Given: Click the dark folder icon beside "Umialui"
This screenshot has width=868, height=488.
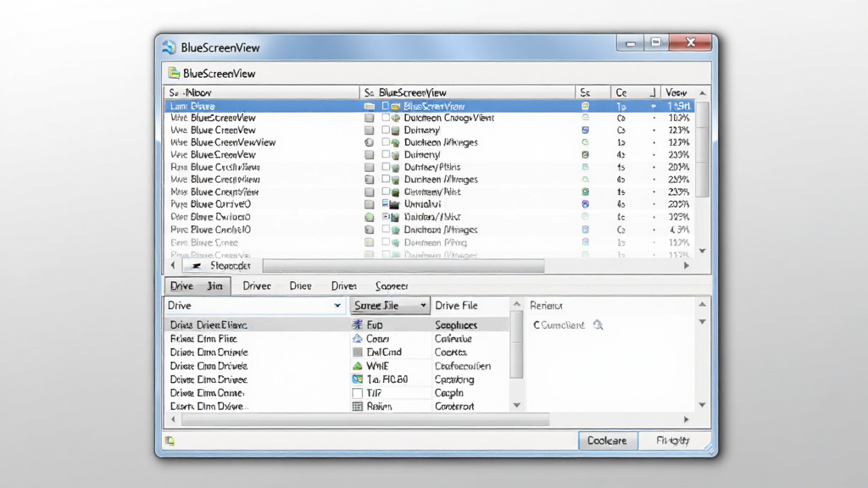Looking at the screenshot, I should [x=394, y=204].
